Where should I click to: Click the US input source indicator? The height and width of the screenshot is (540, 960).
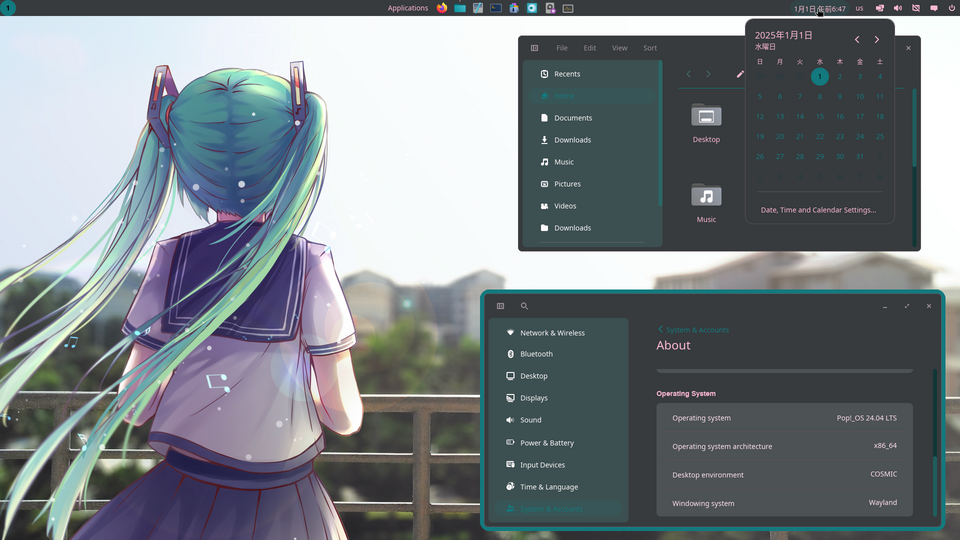pos(860,8)
